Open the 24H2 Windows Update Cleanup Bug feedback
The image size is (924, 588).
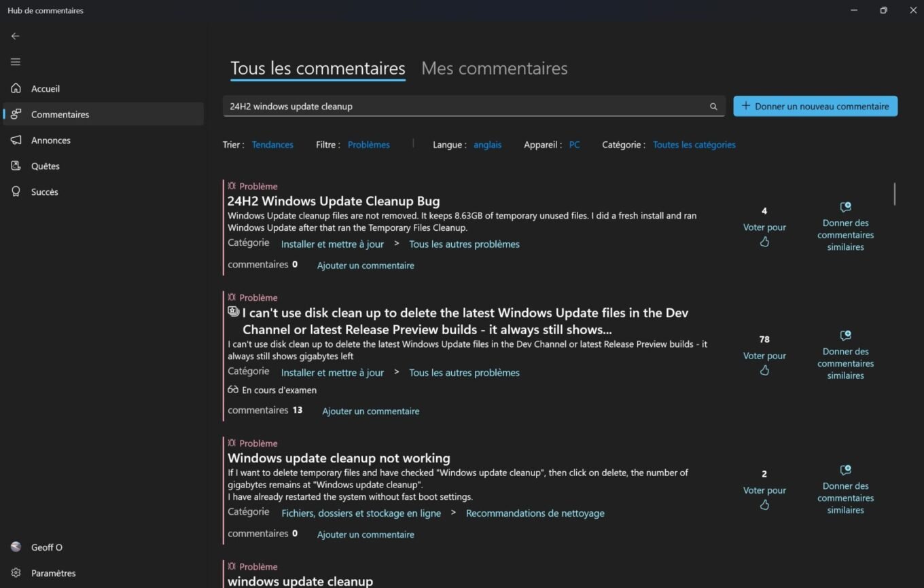tap(334, 201)
